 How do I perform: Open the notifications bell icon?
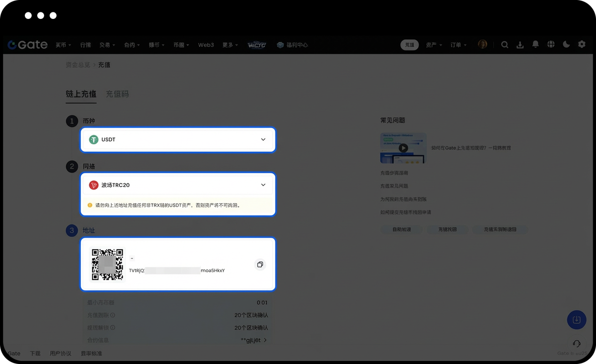[x=535, y=45]
